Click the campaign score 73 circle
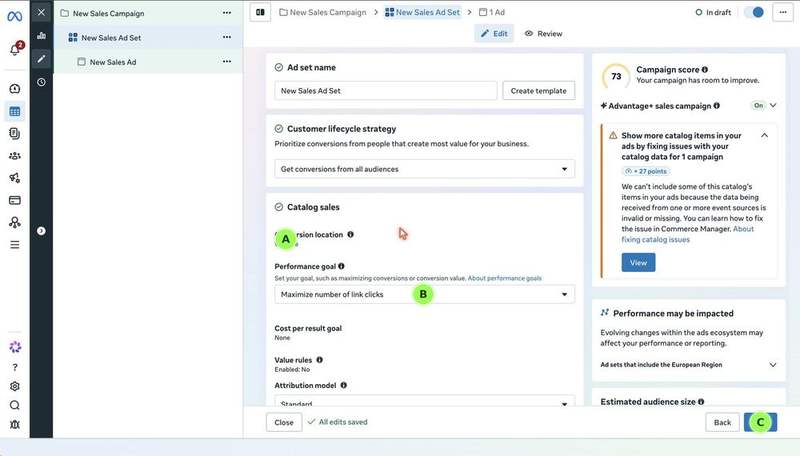The height and width of the screenshot is (456, 800). tap(616, 77)
